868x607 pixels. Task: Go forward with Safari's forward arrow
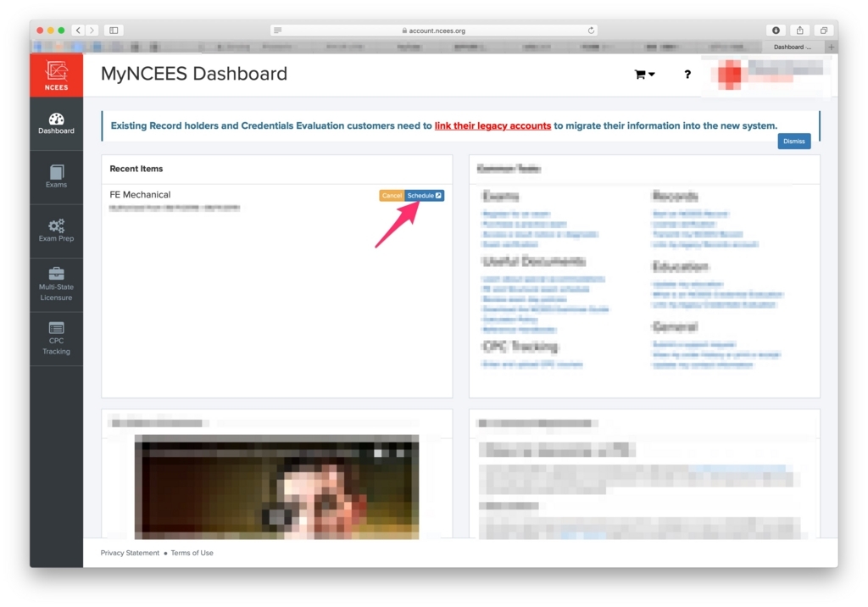pyautogui.click(x=92, y=31)
